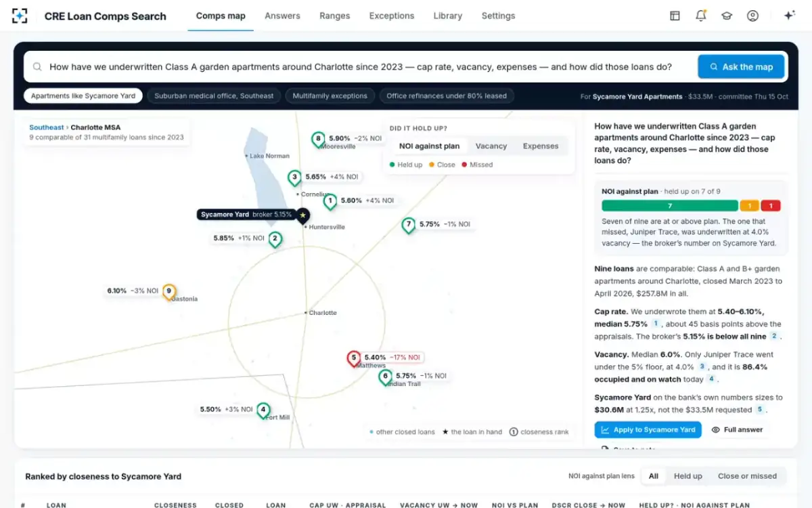Click the Sycamore Yard star marker

[302, 215]
